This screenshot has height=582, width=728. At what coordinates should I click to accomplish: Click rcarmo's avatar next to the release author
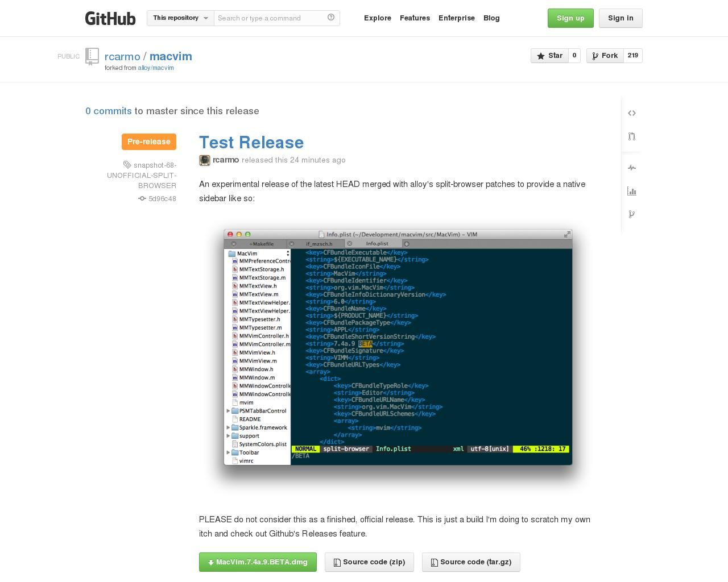point(205,160)
